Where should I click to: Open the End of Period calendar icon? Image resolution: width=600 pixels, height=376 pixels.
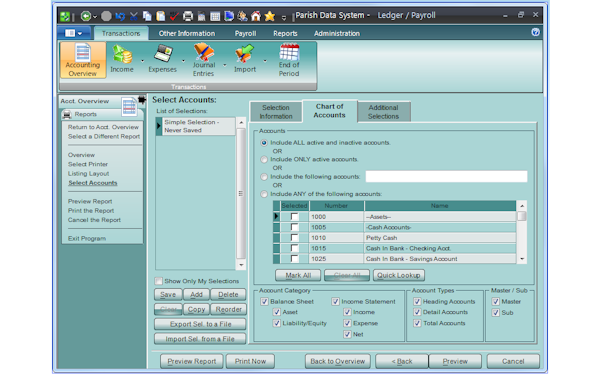pos(289,60)
